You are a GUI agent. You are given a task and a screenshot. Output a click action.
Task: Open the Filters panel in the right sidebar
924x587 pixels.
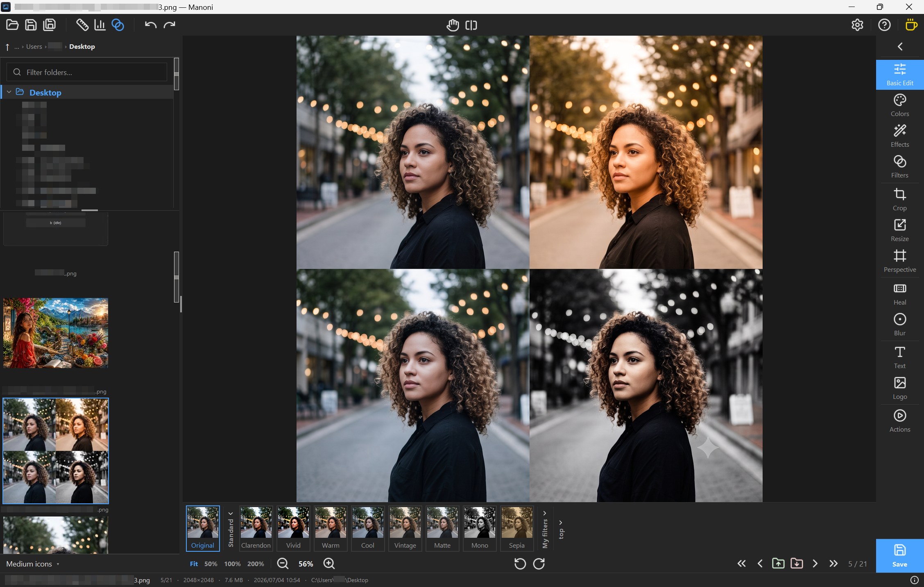pyautogui.click(x=900, y=167)
